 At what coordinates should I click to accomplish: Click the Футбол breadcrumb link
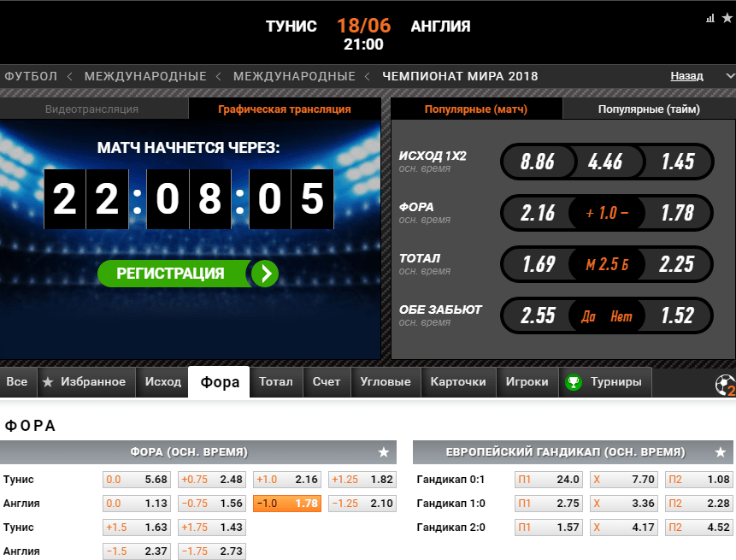pos(31,76)
